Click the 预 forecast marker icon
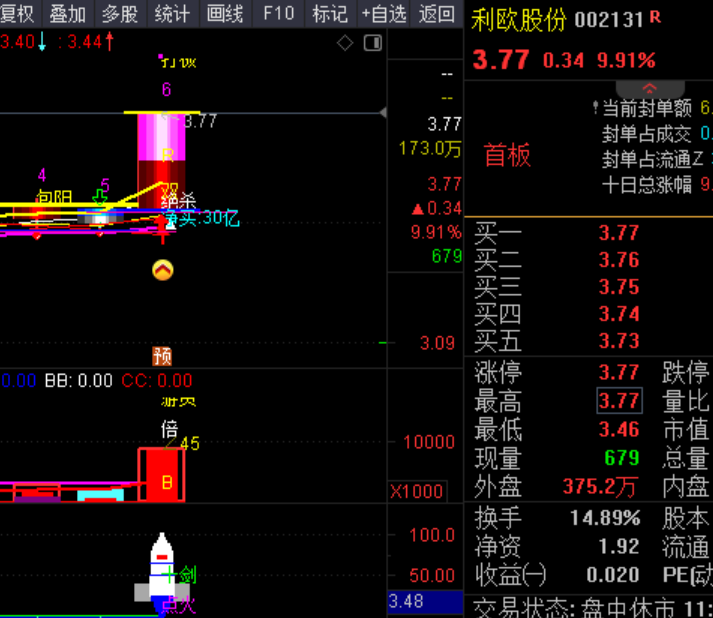This screenshot has height=618, width=713. (x=162, y=356)
